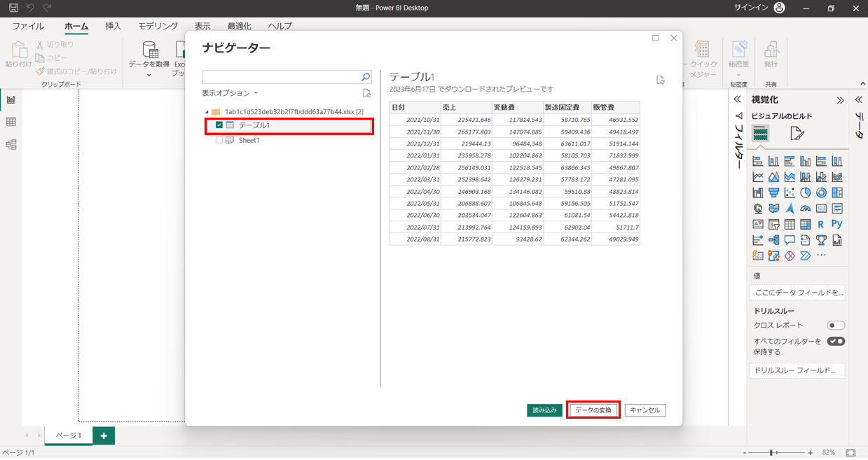This screenshot has width=868, height=460.
Task: Adjust the zoom slider in the status bar
Action: (x=771, y=453)
